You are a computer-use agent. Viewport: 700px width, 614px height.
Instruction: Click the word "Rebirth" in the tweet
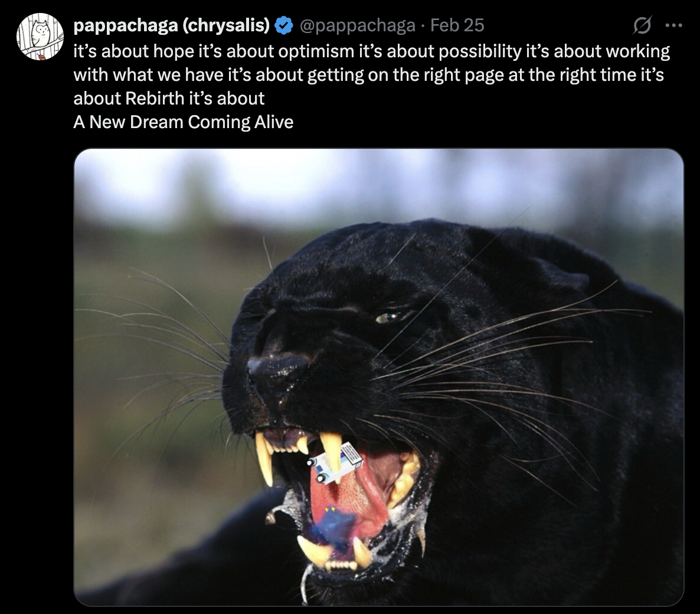click(155, 98)
